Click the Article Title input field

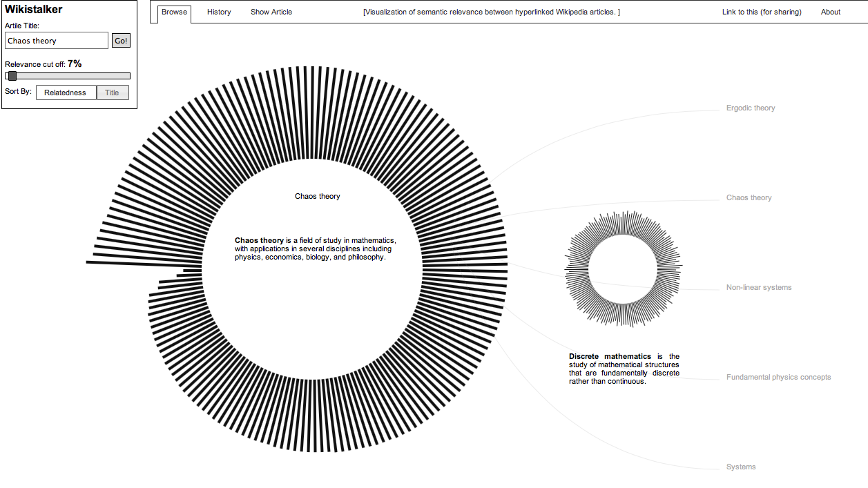click(57, 41)
